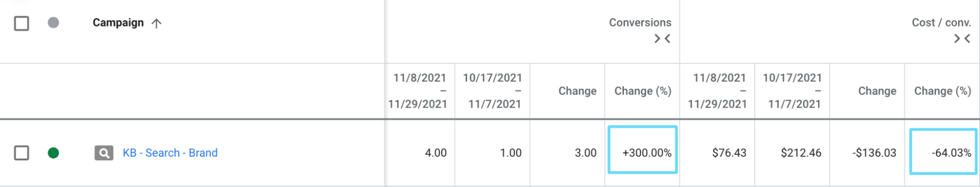980x187 pixels.
Task: Click the ascending sort arrow next to Campaign
Action: tap(156, 24)
